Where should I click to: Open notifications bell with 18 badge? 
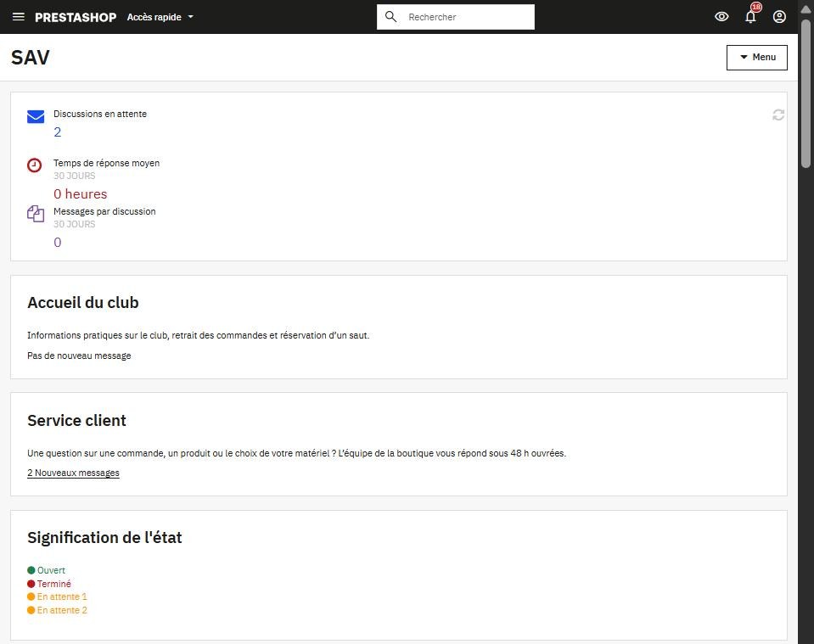[x=750, y=17]
